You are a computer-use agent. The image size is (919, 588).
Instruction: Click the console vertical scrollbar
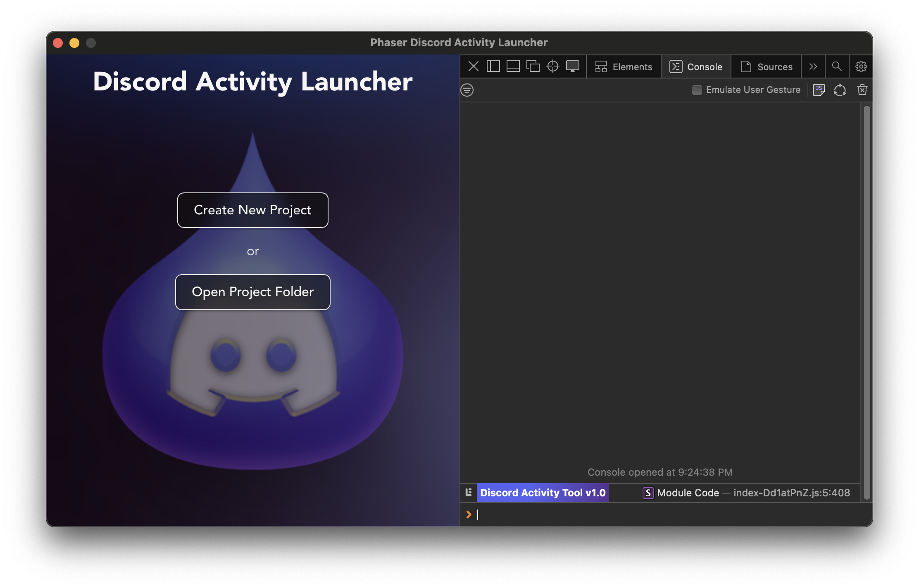click(x=867, y=302)
